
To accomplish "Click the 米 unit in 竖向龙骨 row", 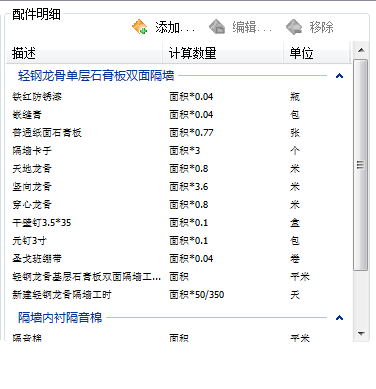I will [295, 187].
